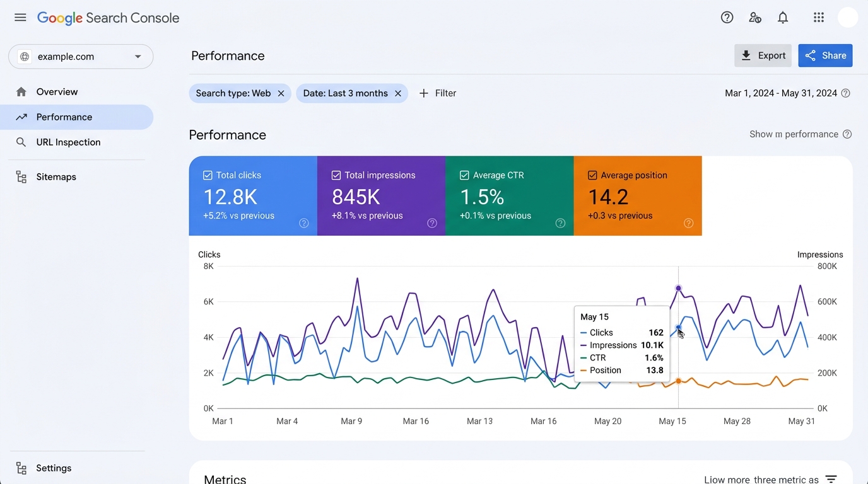Click help icon on Total clicks card
This screenshot has height=484, width=868.
click(304, 223)
